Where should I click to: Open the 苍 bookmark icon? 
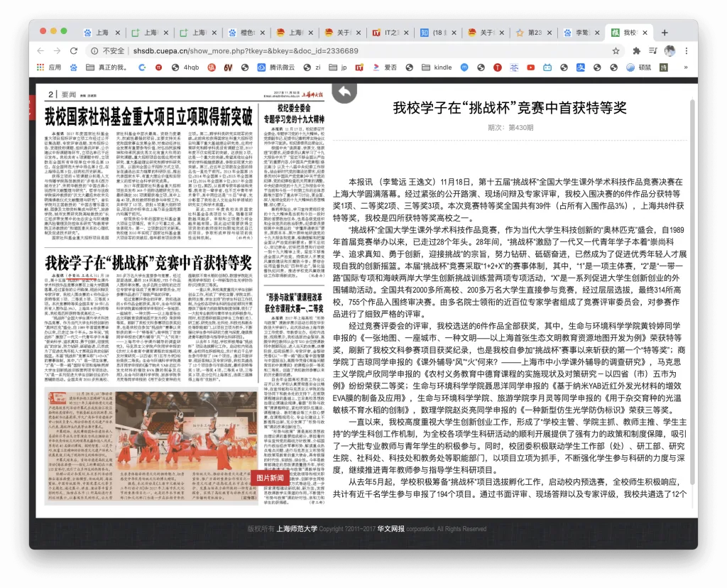[x=514, y=67]
